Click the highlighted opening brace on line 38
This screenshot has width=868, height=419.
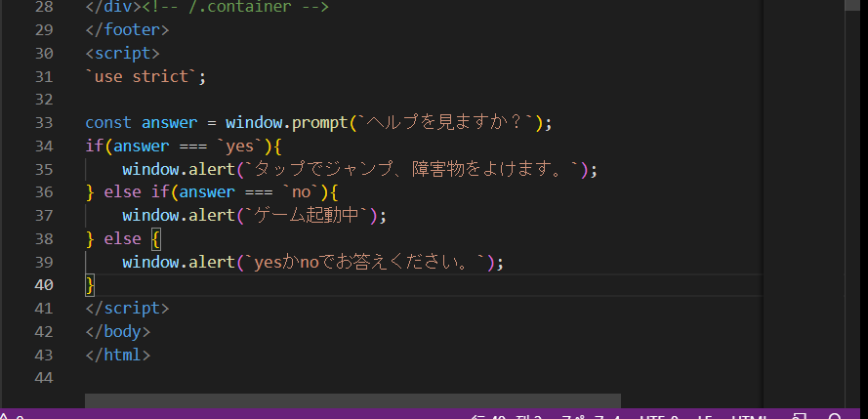pyautogui.click(x=155, y=239)
